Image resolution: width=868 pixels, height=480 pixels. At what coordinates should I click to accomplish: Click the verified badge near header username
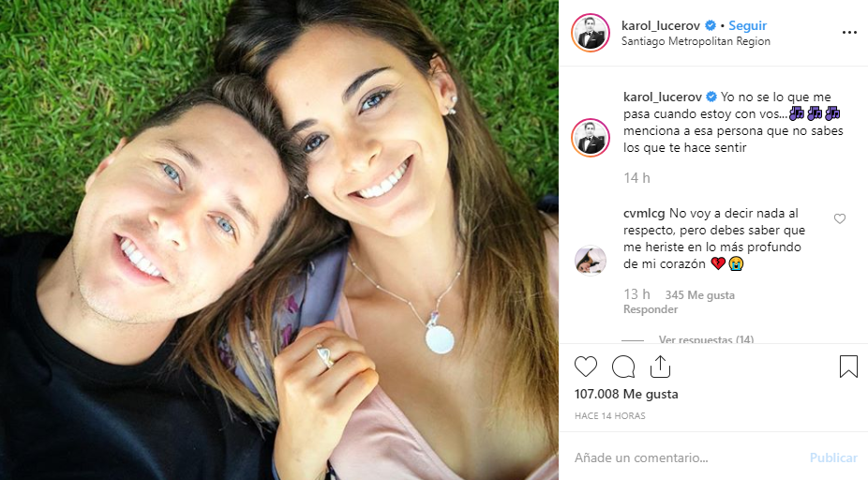(711, 25)
